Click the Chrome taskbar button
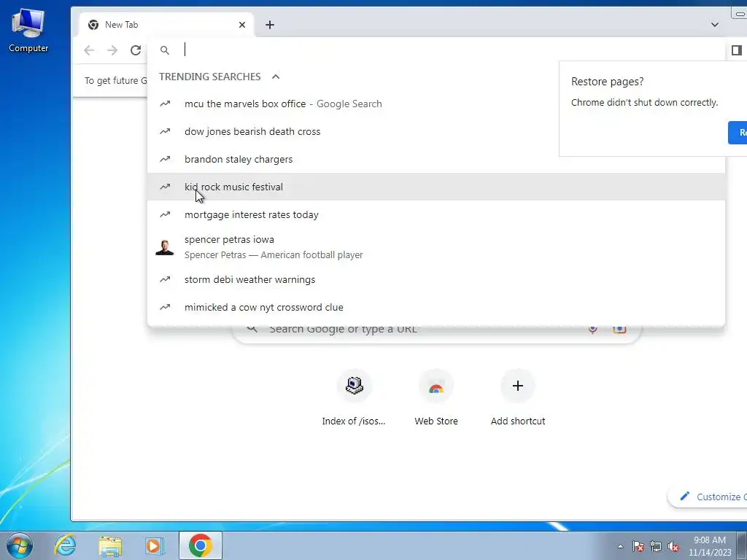The image size is (747, 560). coord(201,545)
